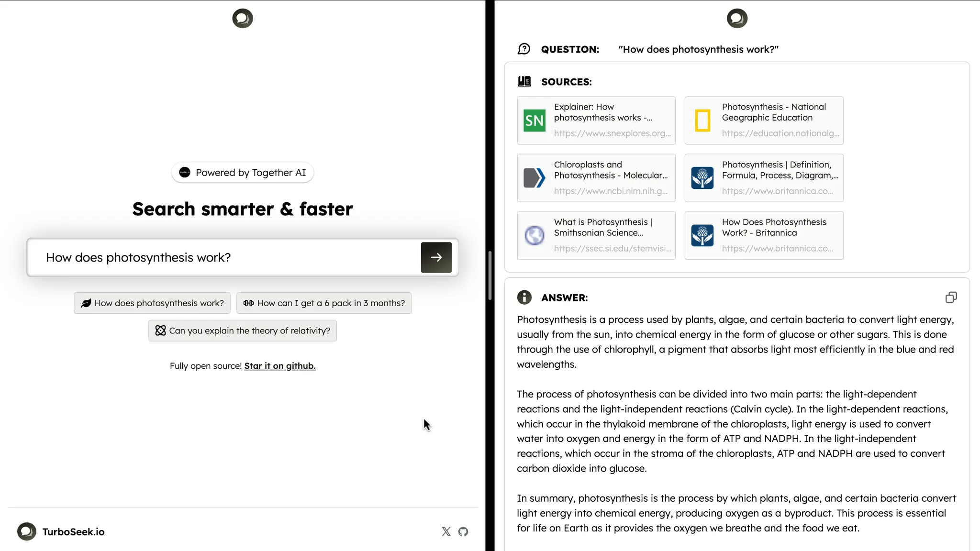Screen dimensions: 980x551
Task: Open 'Photosynthesis - National Geographic Education' source title
Action: pos(774,112)
